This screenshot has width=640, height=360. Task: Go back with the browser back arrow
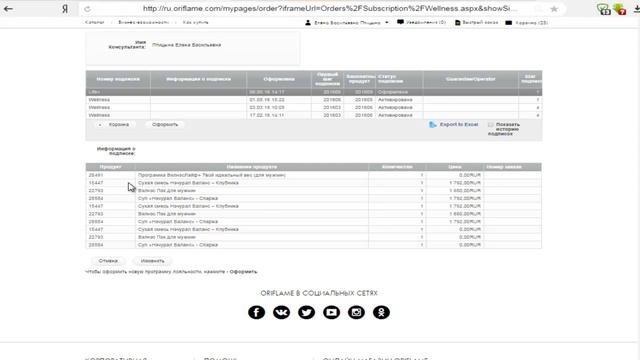[8, 9]
